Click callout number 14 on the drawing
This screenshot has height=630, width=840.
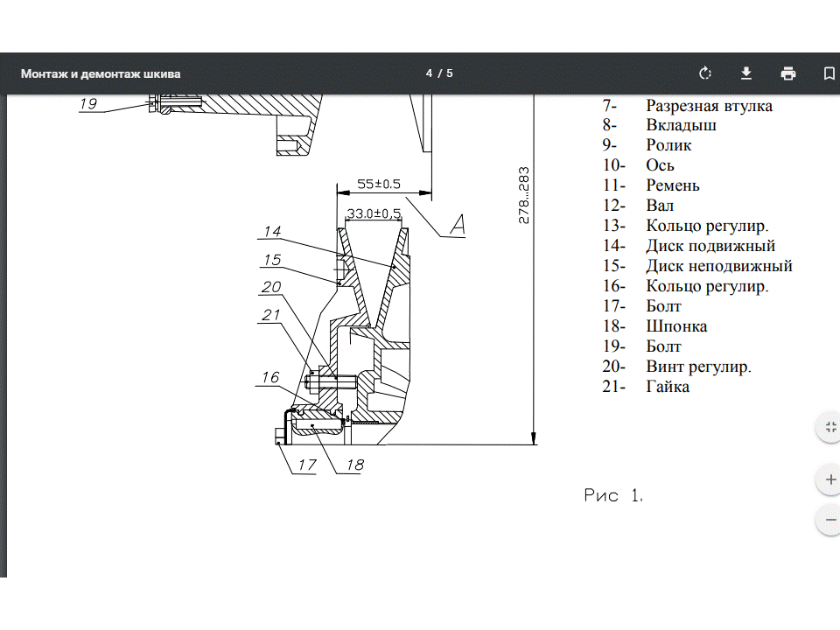click(x=271, y=232)
